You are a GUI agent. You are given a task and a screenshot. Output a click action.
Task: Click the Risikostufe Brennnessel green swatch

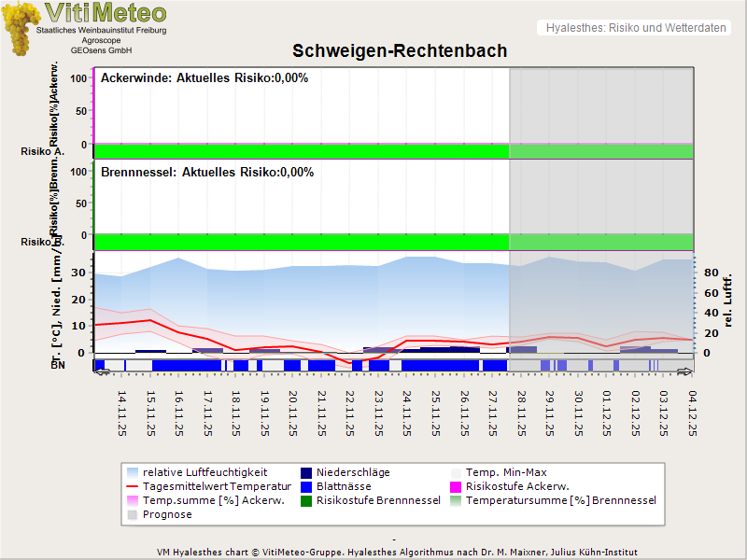point(306,500)
